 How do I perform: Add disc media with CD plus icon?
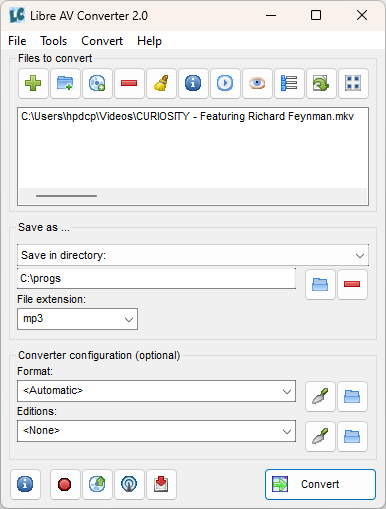point(97,83)
